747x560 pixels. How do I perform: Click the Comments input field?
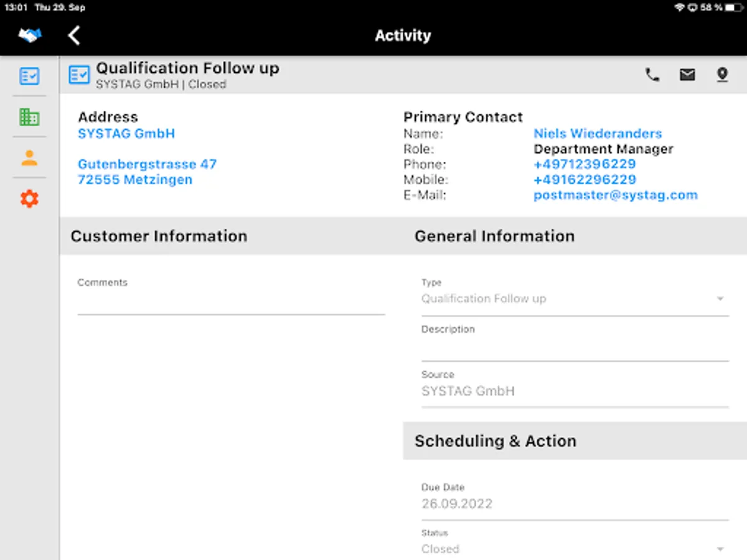231,302
